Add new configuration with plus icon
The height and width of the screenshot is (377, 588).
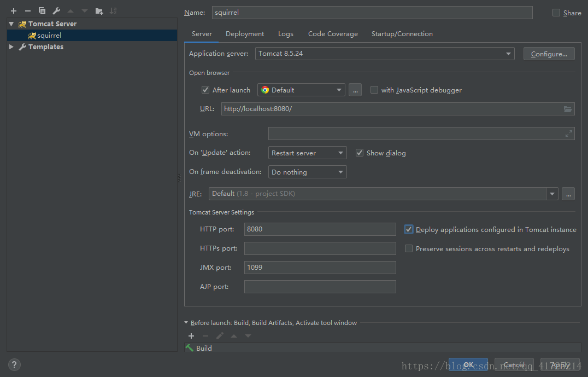click(14, 11)
